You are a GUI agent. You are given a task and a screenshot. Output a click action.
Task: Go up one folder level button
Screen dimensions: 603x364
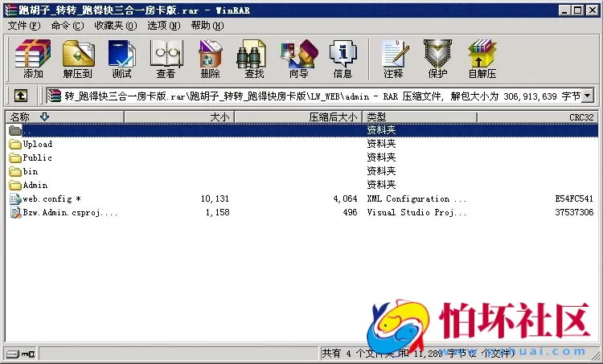pos(21,96)
